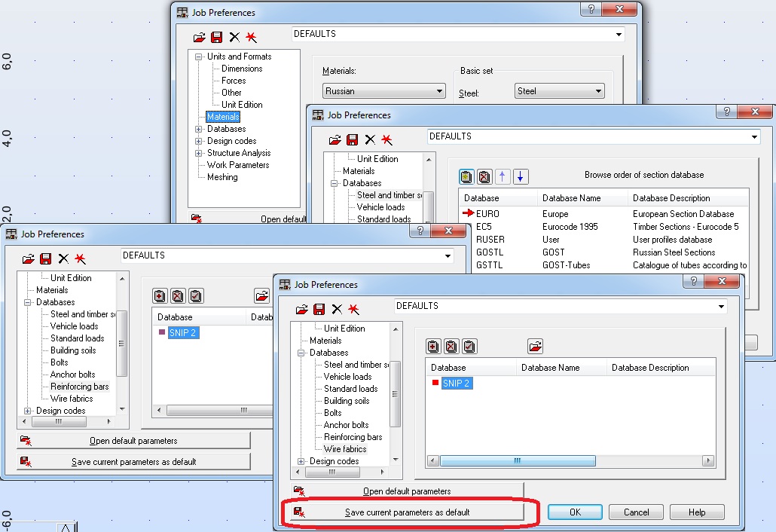The image size is (776, 532).
Task: Select Work Parameters tree item
Action: pos(238,165)
